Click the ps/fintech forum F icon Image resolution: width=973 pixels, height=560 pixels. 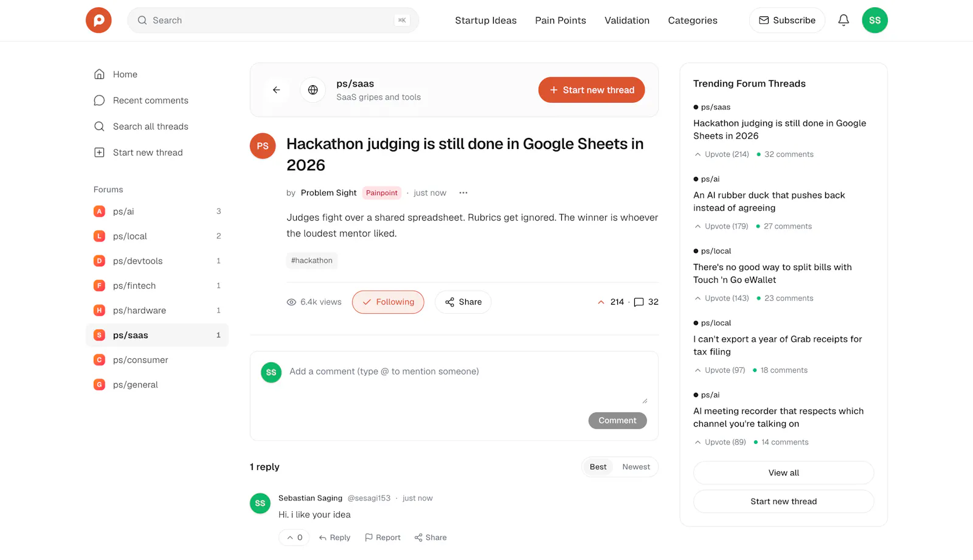coord(100,286)
